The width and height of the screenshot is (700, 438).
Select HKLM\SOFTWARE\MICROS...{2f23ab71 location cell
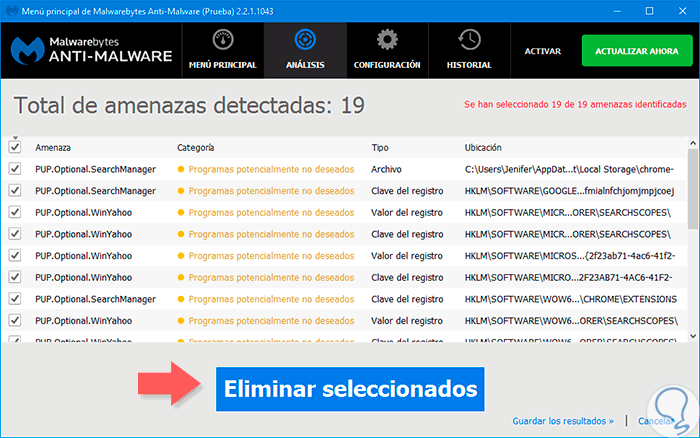click(570, 256)
